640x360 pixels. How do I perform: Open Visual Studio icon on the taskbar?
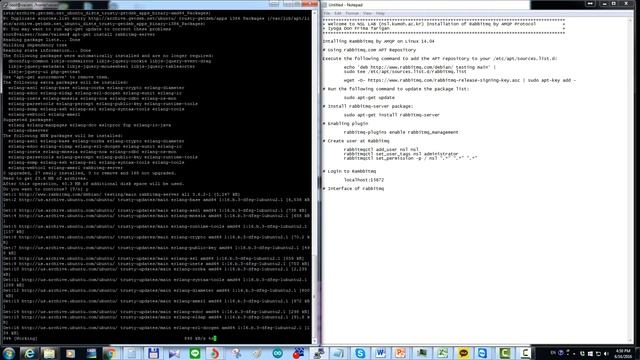point(174,353)
